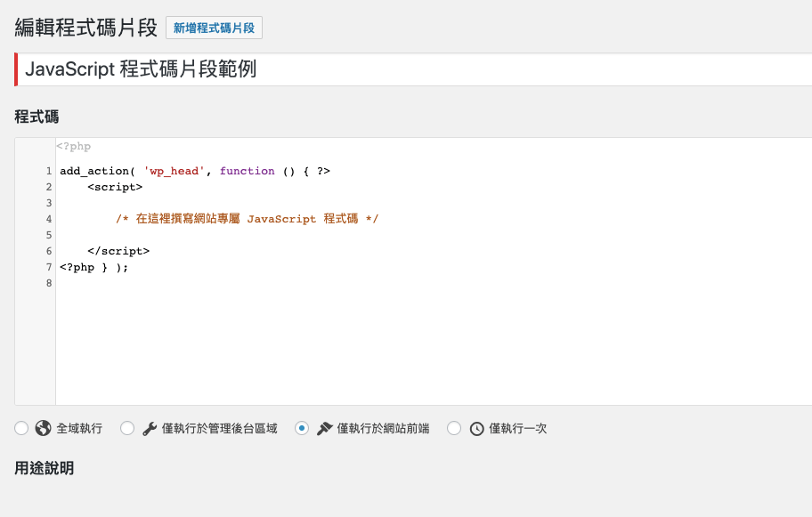
Task: Click the 僅執行一次 label text
Action: 518,429
